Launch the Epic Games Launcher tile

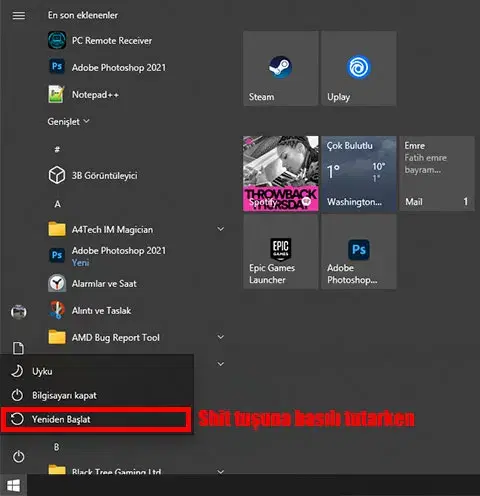(x=281, y=252)
